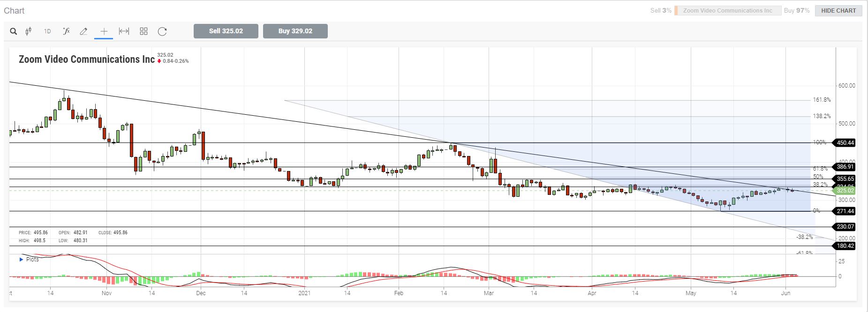
Task: Click the Jun date axis label
Action: click(786, 293)
